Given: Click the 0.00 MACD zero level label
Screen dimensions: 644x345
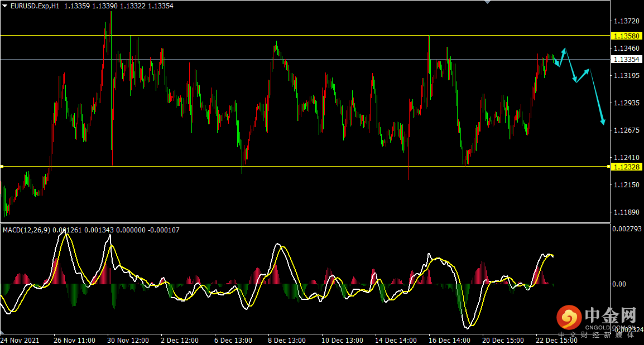Looking at the screenshot, I should click(x=619, y=284).
